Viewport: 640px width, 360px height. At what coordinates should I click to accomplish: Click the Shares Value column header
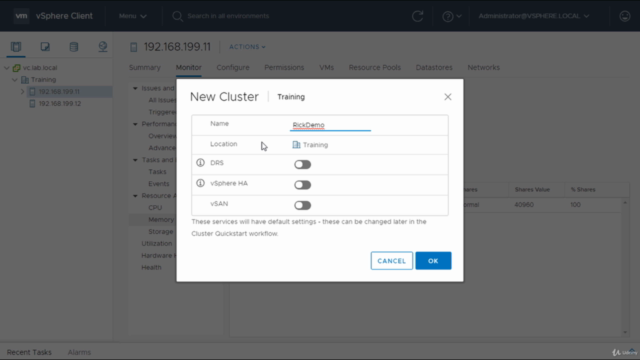(x=532, y=190)
